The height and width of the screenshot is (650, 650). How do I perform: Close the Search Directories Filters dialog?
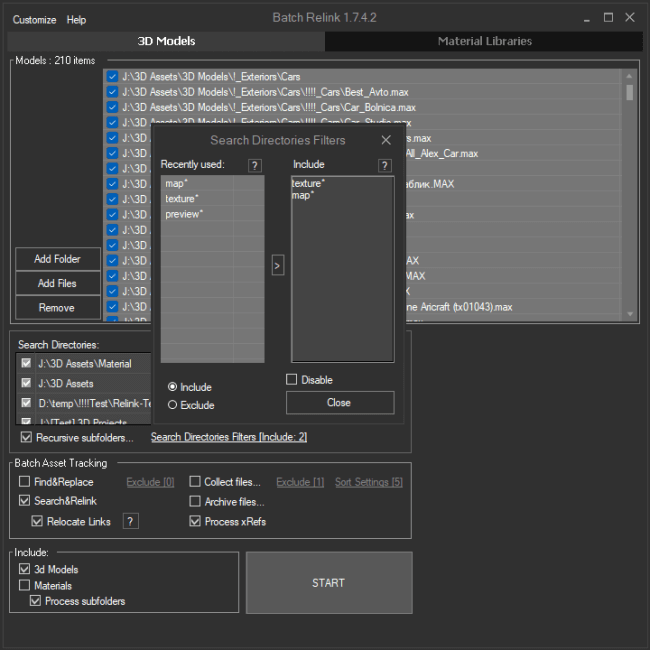(386, 140)
